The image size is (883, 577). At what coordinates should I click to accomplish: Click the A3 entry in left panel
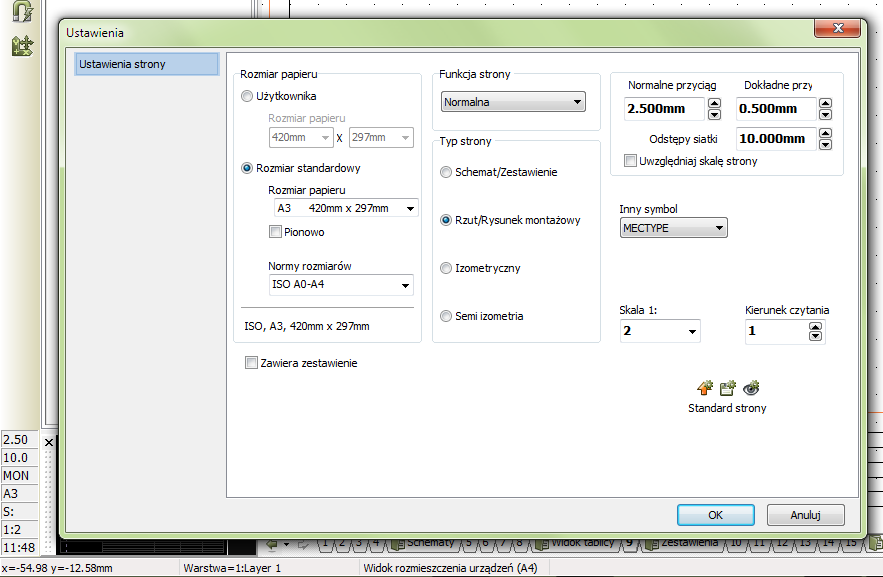(x=20, y=494)
